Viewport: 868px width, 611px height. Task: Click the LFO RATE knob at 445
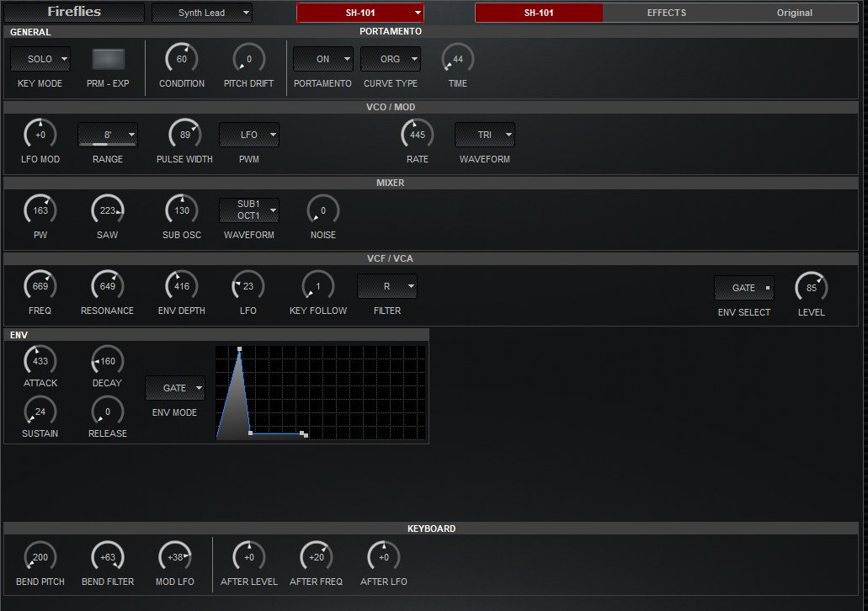click(418, 135)
